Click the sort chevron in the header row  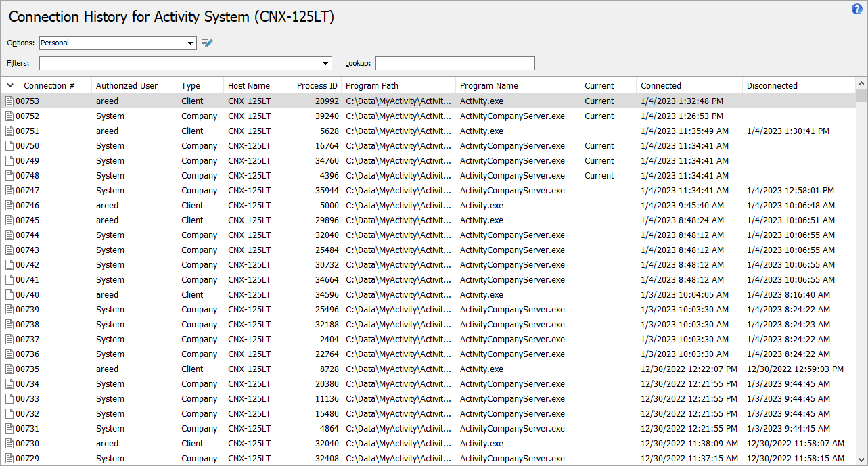[x=9, y=85]
